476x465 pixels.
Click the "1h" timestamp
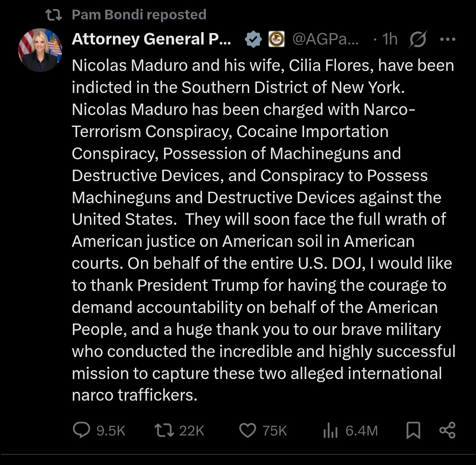click(390, 40)
